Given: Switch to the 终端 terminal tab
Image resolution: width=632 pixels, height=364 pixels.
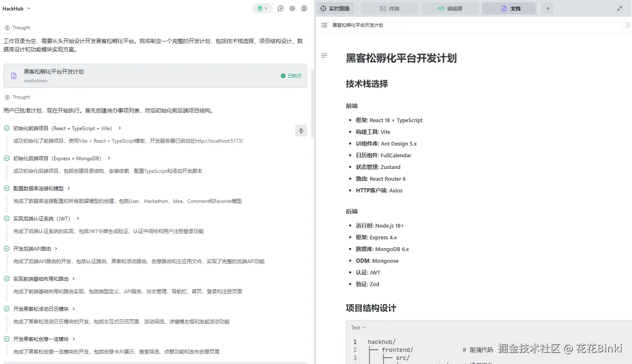Looking at the screenshot, I should tap(390, 8).
